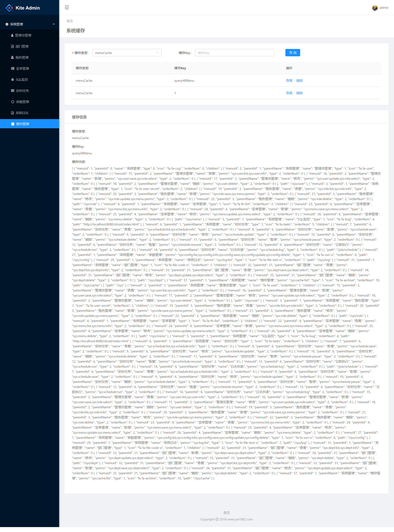Click the admin username text
The image size is (394, 532).
pos(384,8)
